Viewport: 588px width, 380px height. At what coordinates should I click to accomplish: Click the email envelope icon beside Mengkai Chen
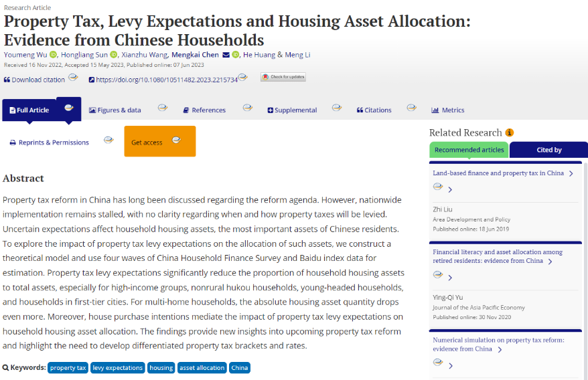click(x=226, y=55)
